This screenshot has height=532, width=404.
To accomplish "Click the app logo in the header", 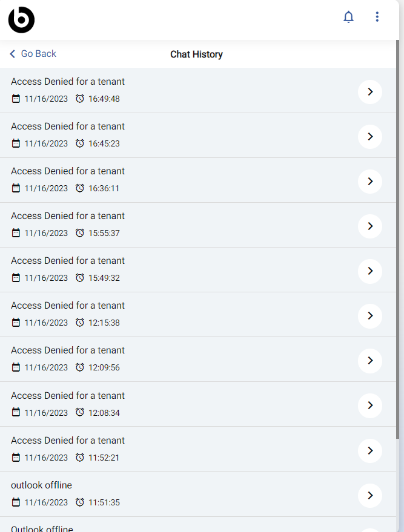I will click(21, 20).
